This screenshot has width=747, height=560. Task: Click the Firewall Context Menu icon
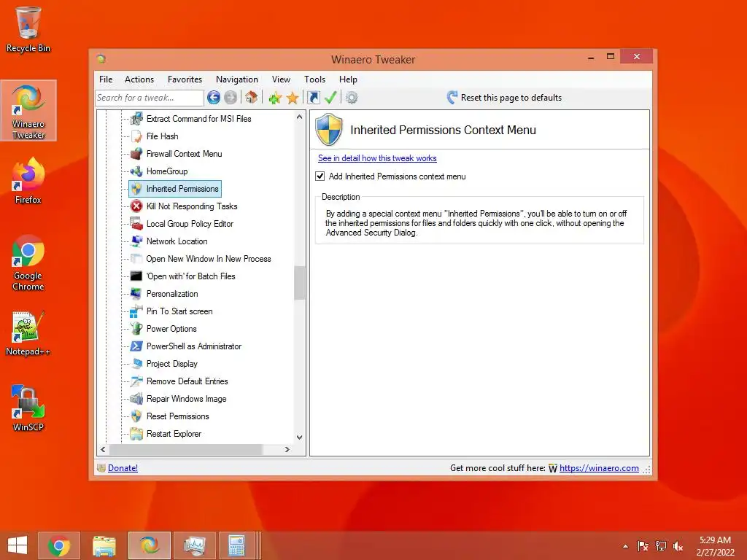[136, 154]
